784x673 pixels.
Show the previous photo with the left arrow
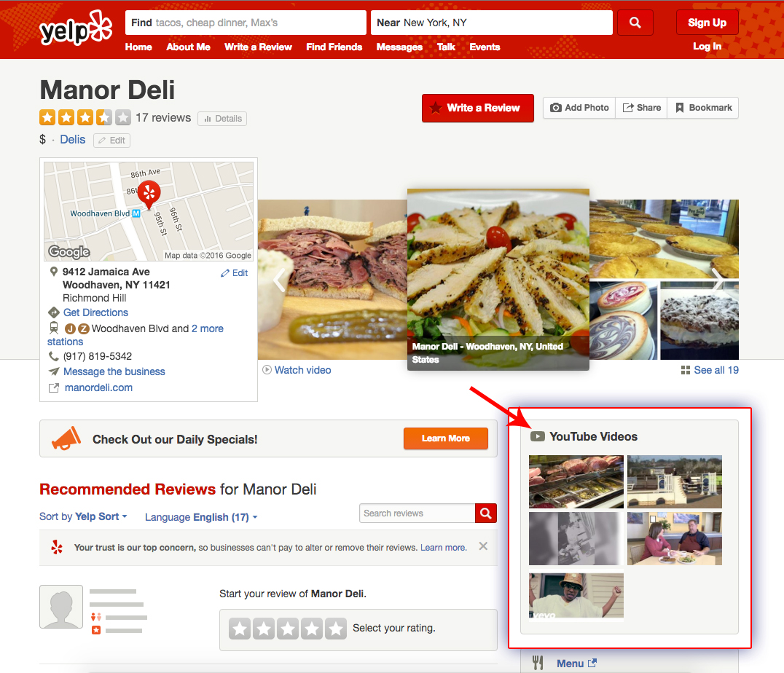pos(280,280)
